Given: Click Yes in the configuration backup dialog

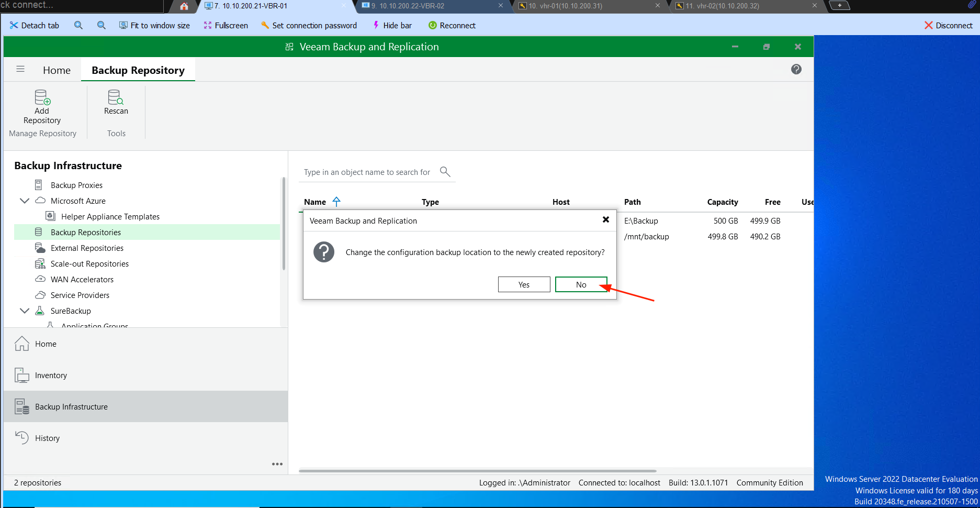Looking at the screenshot, I should [524, 284].
